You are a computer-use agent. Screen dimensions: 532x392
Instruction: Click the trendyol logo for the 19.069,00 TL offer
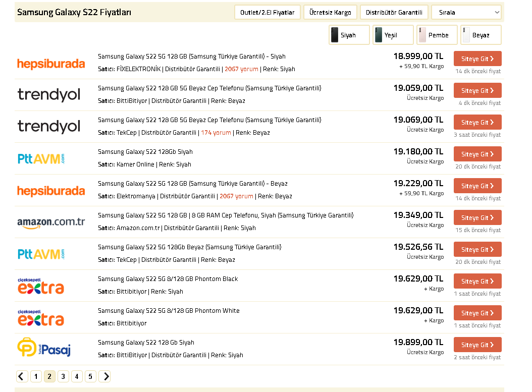[x=49, y=127]
